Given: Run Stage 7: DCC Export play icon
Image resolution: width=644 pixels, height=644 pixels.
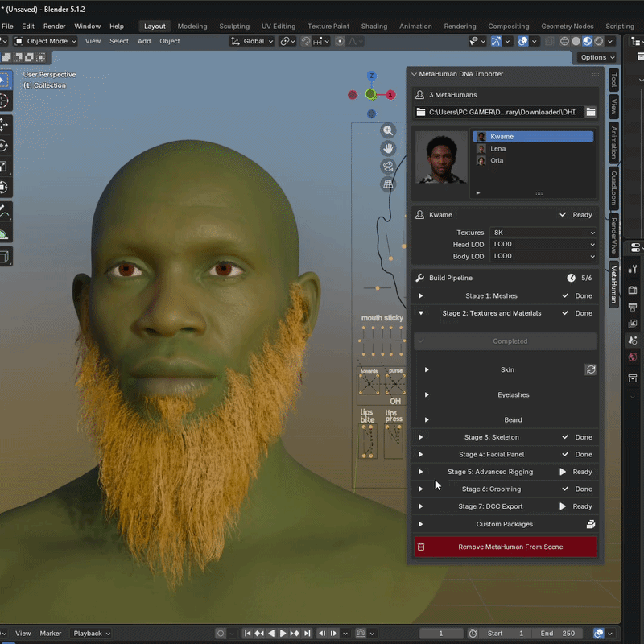Looking at the screenshot, I should point(563,506).
